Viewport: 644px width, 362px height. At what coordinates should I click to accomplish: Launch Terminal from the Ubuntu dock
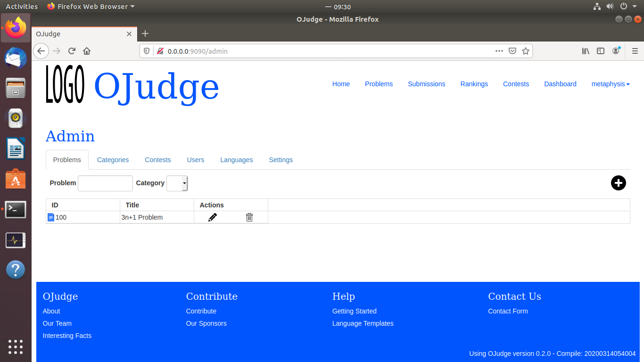click(16, 210)
